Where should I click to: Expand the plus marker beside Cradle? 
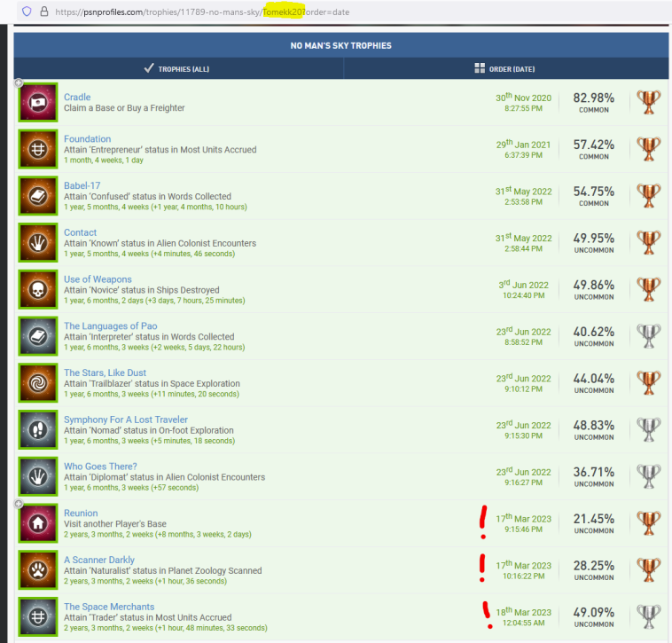click(x=19, y=83)
